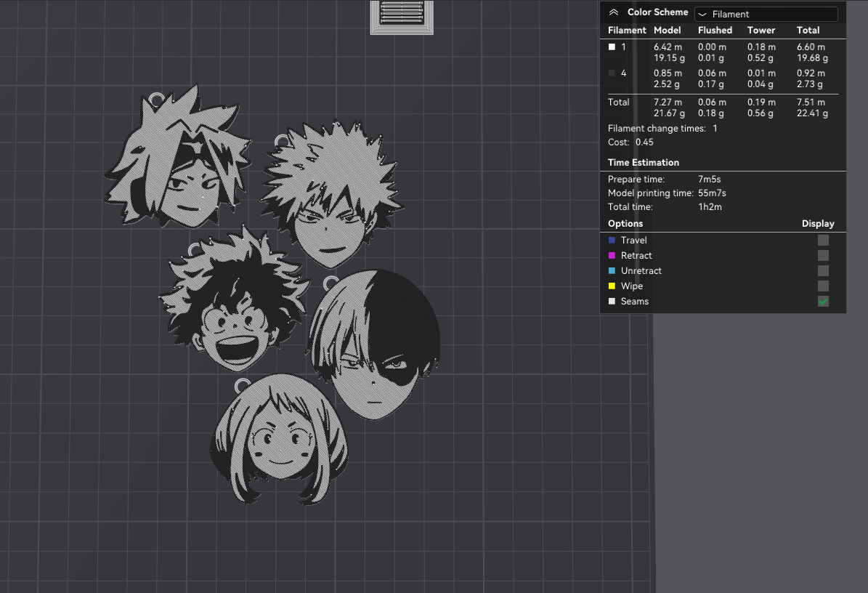This screenshot has width=868, height=593.
Task: Click 'Filament change times:' text
Action: point(657,128)
